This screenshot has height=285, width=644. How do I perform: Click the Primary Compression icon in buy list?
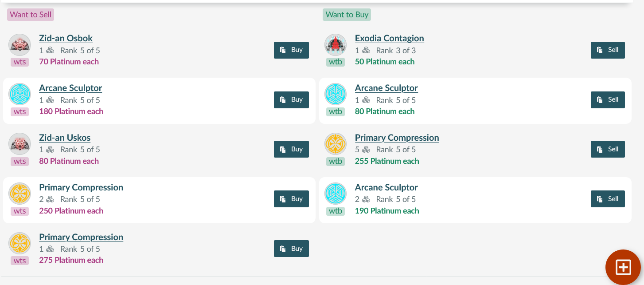(x=336, y=144)
